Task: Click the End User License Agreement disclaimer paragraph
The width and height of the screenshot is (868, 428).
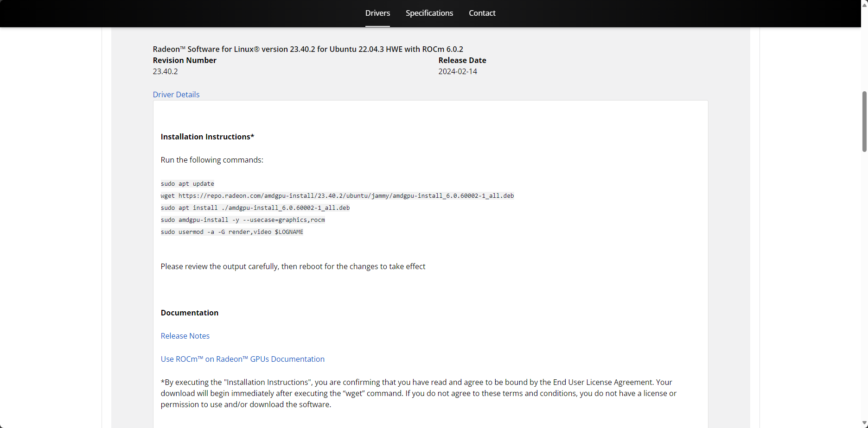Action: 419,393
